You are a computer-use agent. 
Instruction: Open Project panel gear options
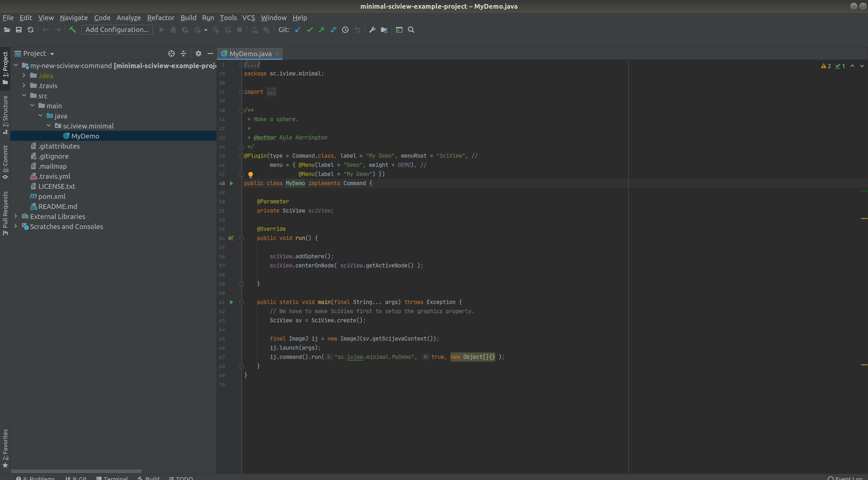[198, 53]
